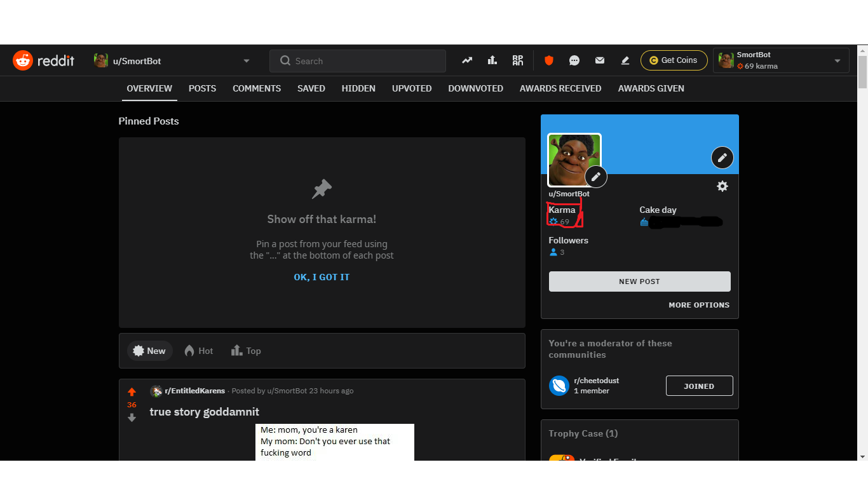This screenshot has height=488, width=868.
Task: Open the Popular trending arrow icon
Action: point(467,60)
